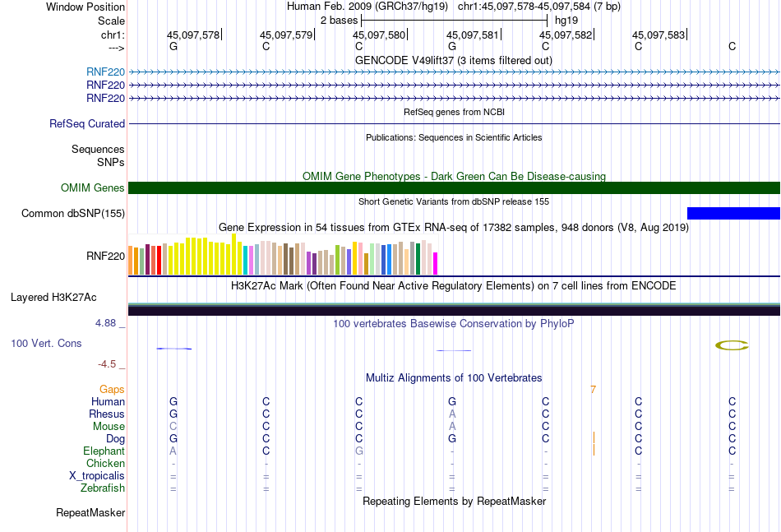This screenshot has width=781, height=532.
Task: Click the Dog alignment row label
Action: [x=115, y=439]
